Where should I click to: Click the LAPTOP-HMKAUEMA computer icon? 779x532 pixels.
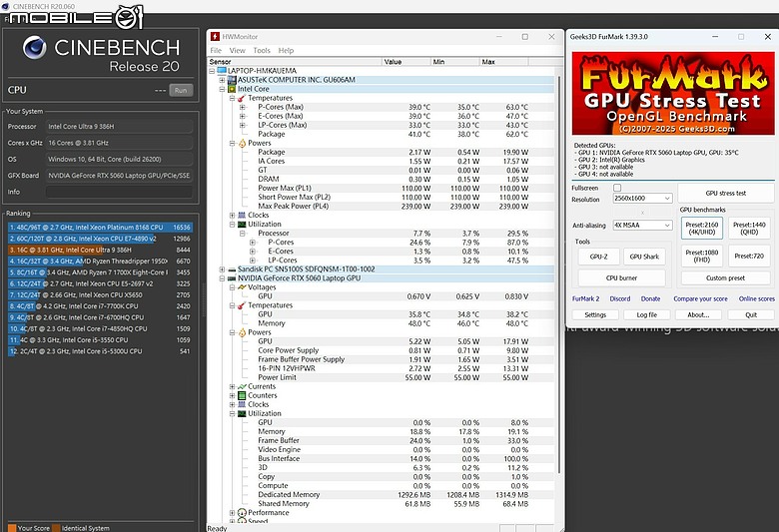point(222,71)
